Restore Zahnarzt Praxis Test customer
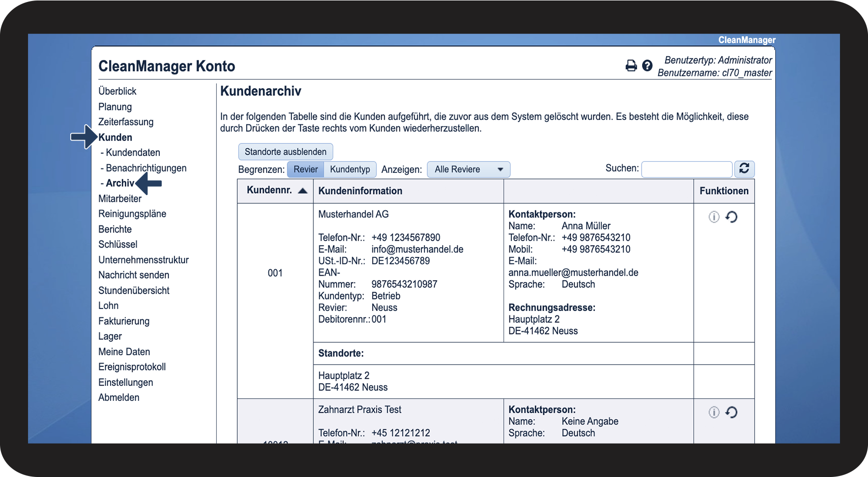The image size is (868, 477). (731, 412)
